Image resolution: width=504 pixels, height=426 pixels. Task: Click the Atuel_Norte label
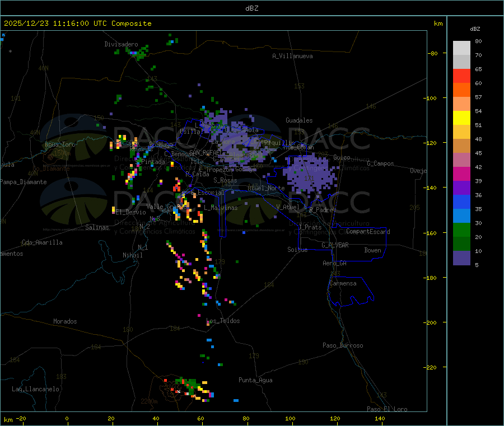(266, 188)
